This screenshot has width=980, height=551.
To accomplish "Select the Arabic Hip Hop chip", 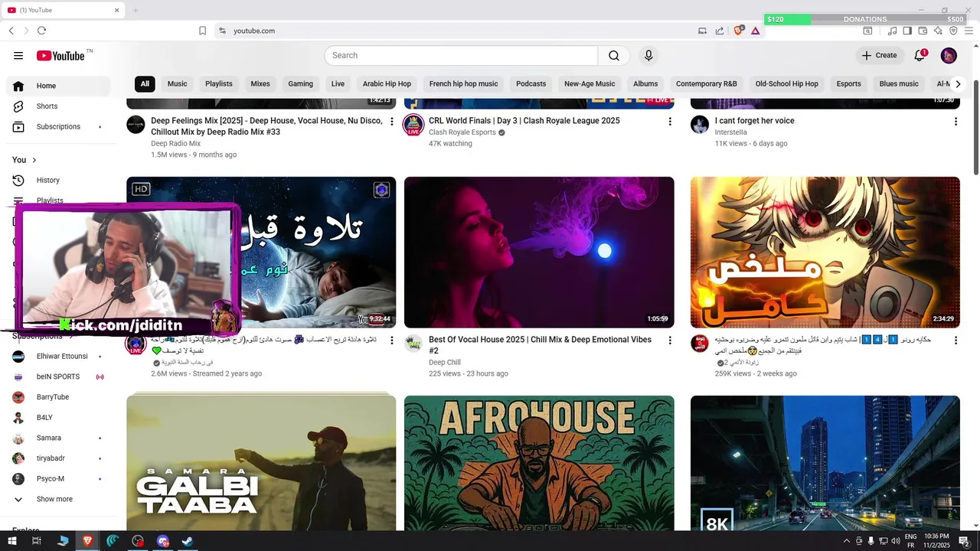I will (x=387, y=84).
